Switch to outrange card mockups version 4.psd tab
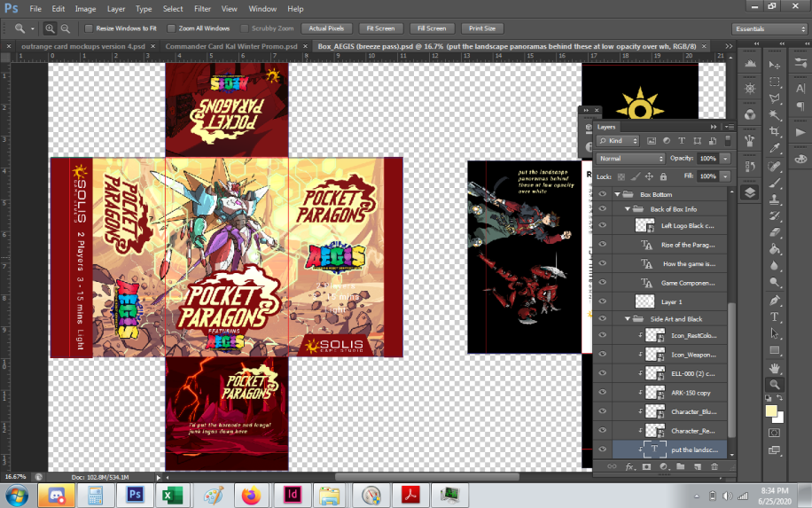 click(82, 46)
